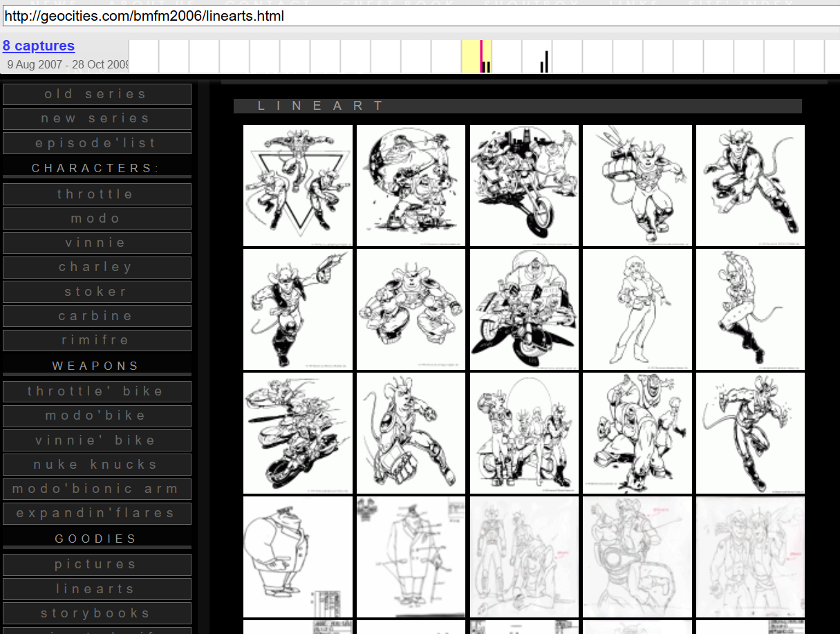Click the tall black capture bar on timeline
The image size is (840, 634).
pyautogui.click(x=547, y=62)
